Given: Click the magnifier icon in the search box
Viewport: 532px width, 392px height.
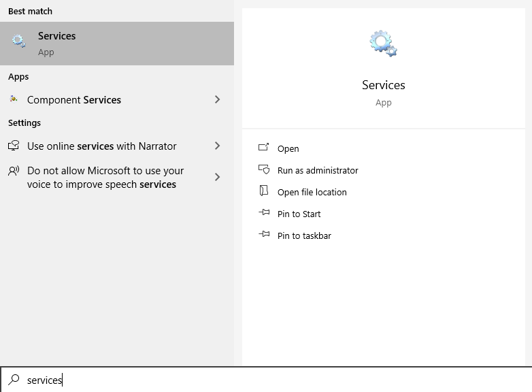Looking at the screenshot, I should pos(14,380).
